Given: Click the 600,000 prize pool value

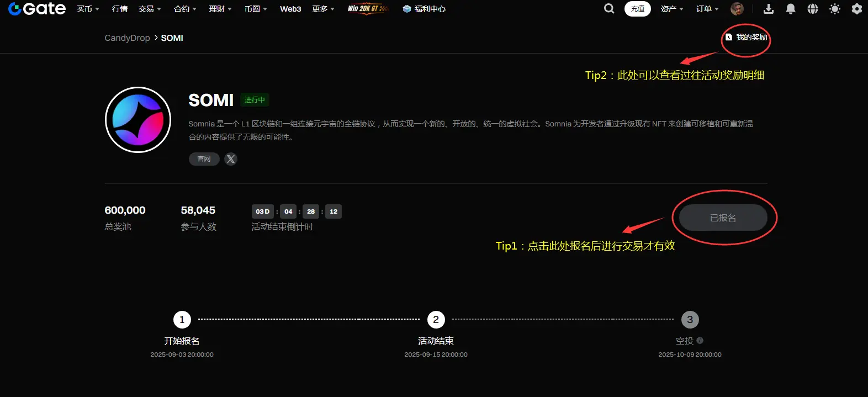Looking at the screenshot, I should 125,210.
